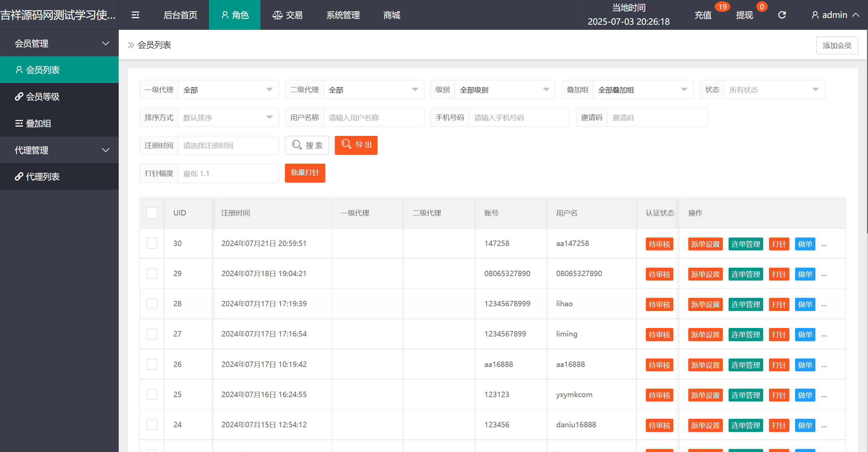Check the row checkbox for UID 27
This screenshot has width=868, height=452.
click(152, 334)
